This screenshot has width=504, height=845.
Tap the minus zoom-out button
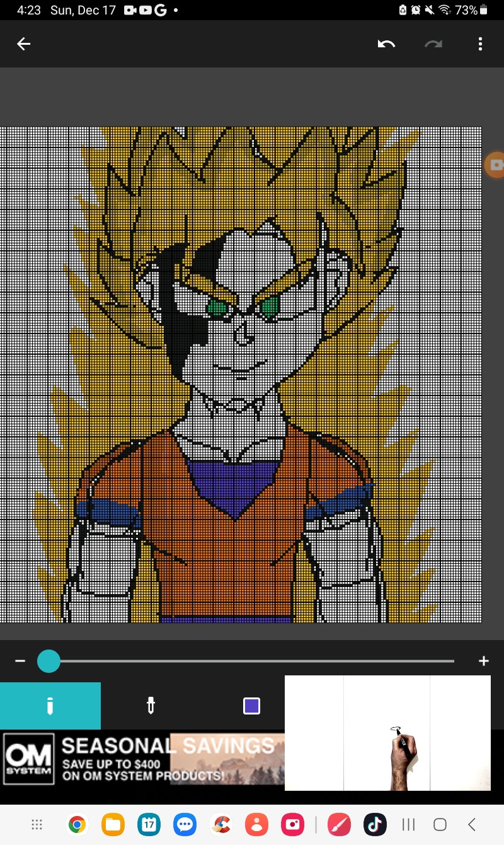tap(20, 661)
